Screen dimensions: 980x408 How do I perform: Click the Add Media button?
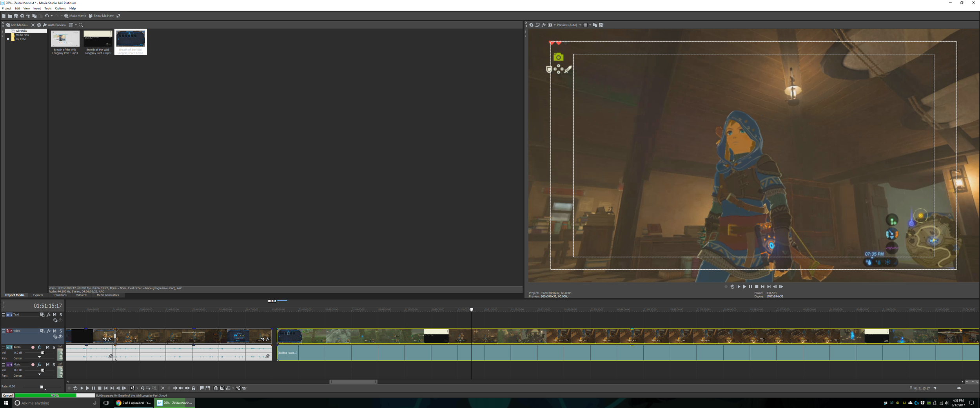[x=17, y=25]
